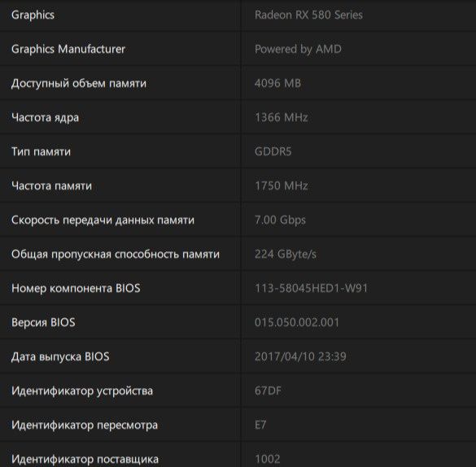Select the value 67DF
The height and width of the screenshot is (467, 476).
(268, 391)
